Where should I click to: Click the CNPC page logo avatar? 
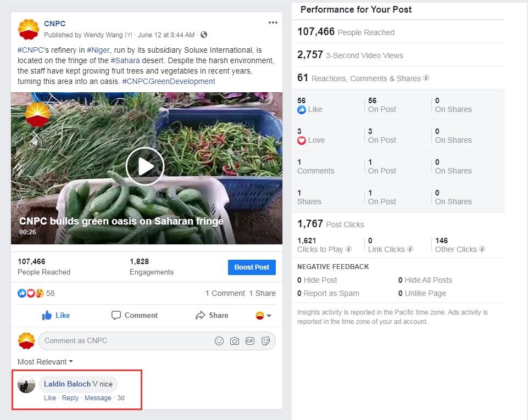[x=29, y=29]
